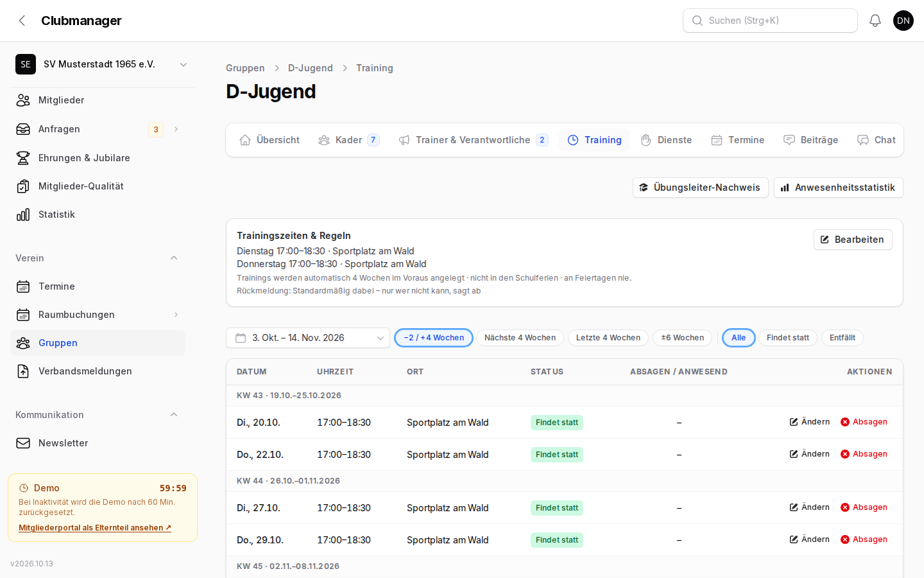Image resolution: width=924 pixels, height=578 pixels.
Task: Select the Letzte 4 Wochen filter
Action: pyautogui.click(x=608, y=338)
